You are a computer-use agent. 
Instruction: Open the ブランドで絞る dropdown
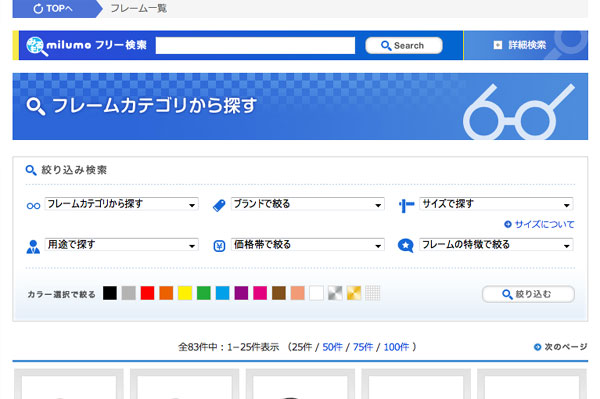tap(308, 204)
